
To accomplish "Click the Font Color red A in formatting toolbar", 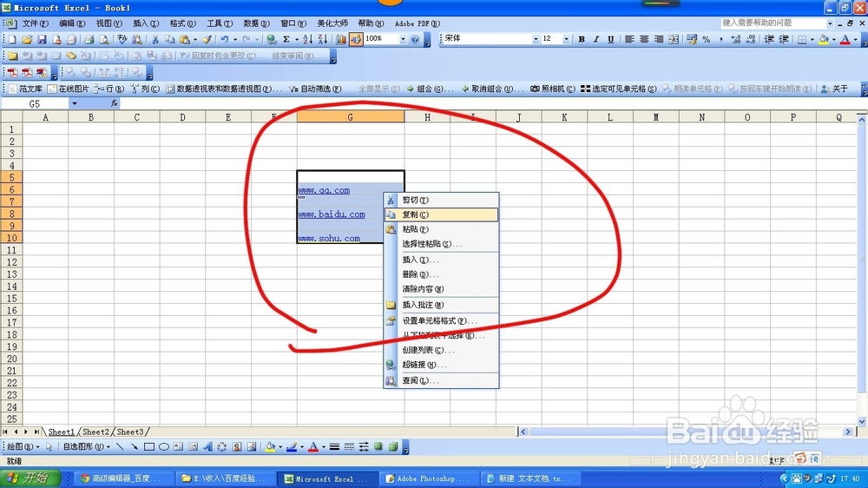I will [845, 39].
